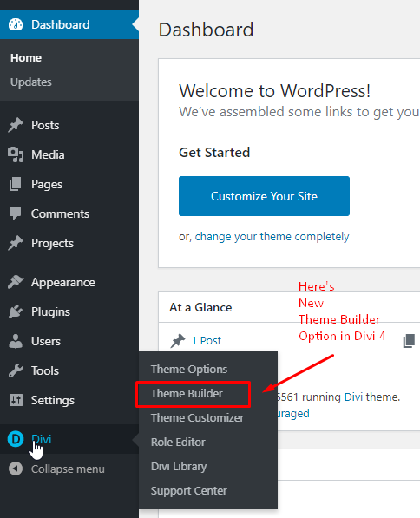Click the Posts pushpin icon
The height and width of the screenshot is (518, 420).
[16, 125]
